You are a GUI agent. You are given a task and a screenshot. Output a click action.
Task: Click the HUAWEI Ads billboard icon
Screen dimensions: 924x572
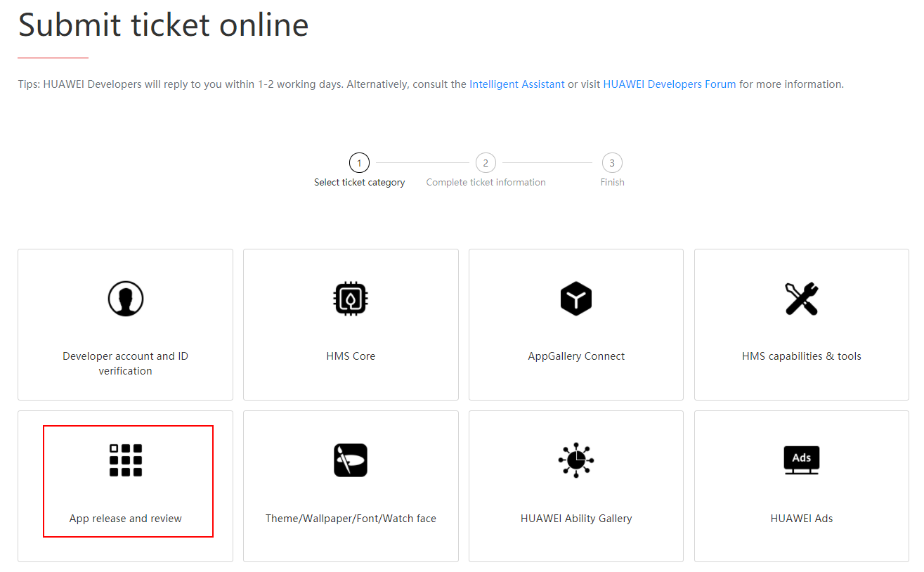[x=801, y=460]
